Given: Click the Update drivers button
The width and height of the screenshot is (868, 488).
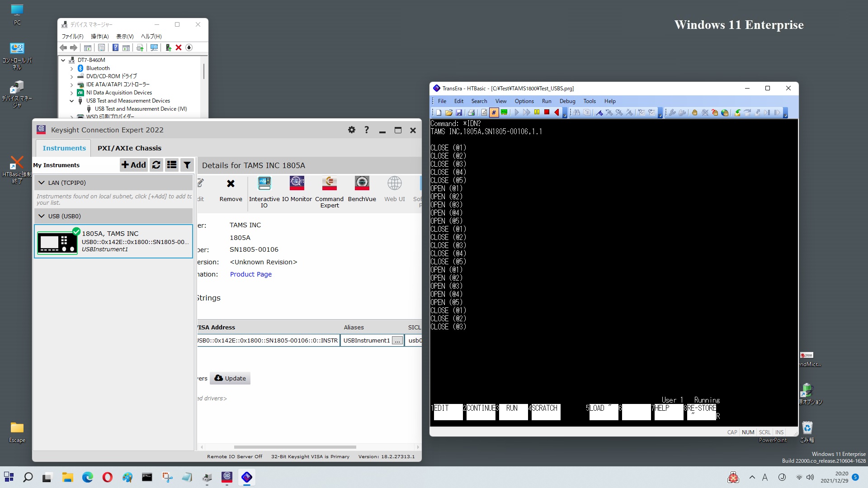Looking at the screenshot, I should point(230,378).
